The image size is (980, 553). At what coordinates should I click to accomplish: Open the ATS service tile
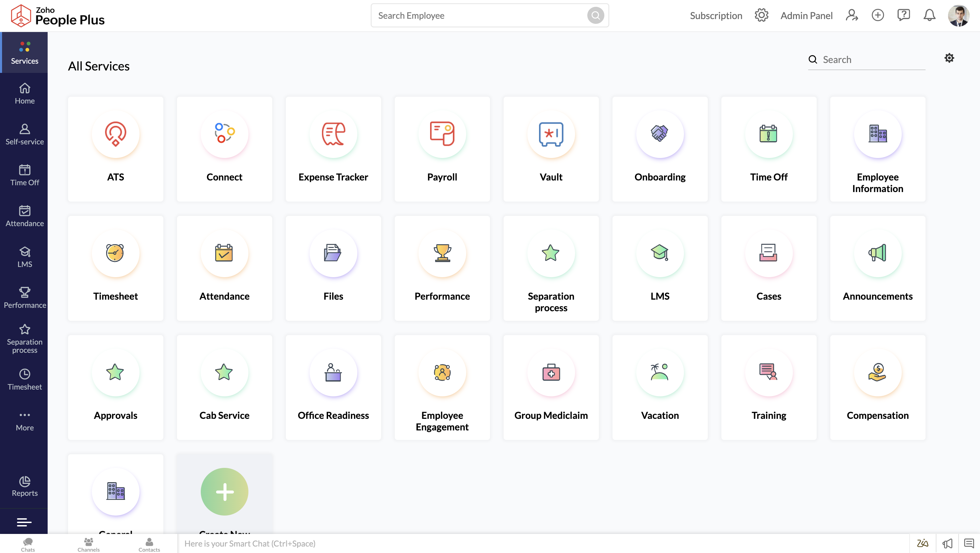[x=115, y=149]
